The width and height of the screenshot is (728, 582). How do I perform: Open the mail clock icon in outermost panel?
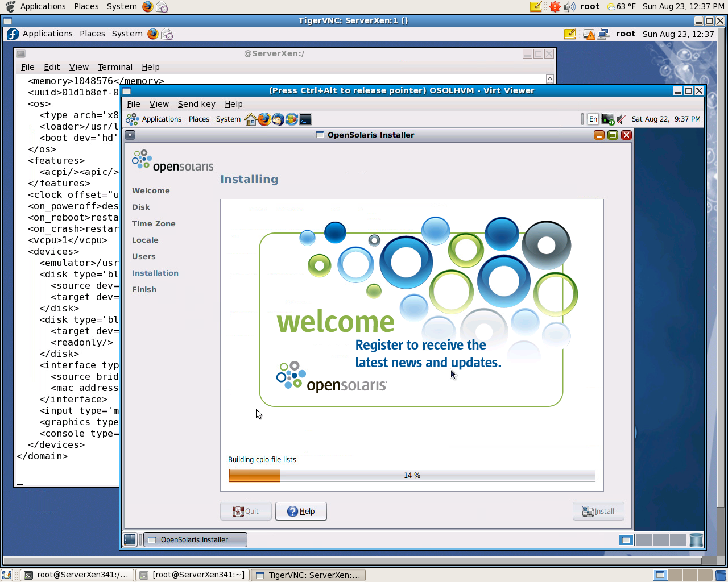click(162, 6)
